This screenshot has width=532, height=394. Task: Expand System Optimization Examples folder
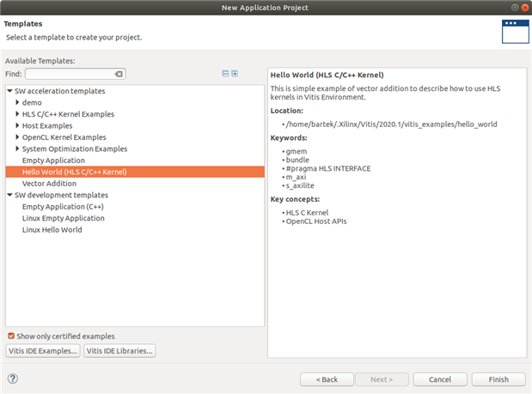17,149
